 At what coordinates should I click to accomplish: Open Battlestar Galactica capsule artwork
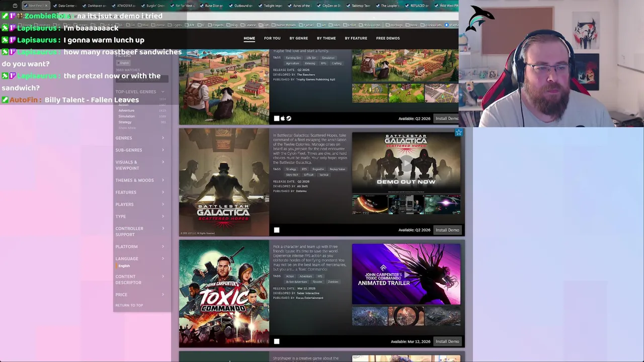click(x=224, y=182)
